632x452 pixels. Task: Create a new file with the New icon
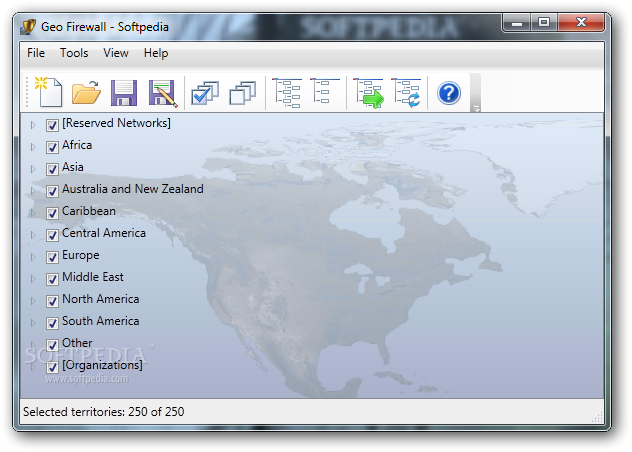pos(48,92)
